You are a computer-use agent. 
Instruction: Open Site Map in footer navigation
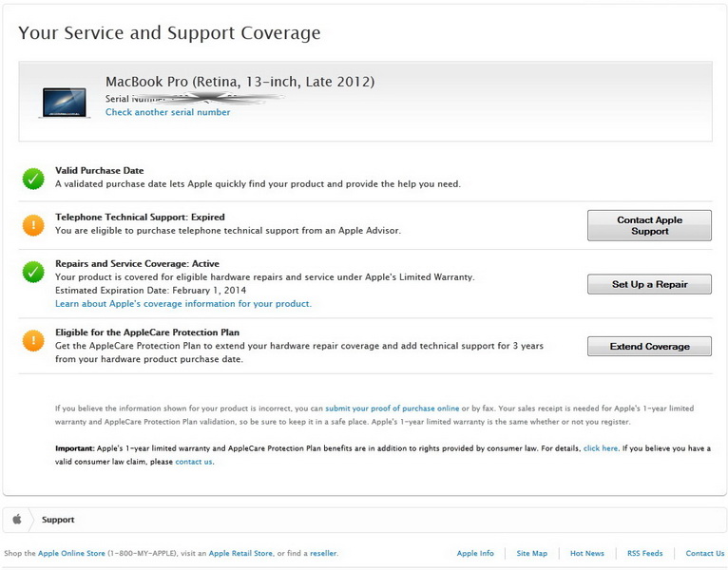coord(531,553)
